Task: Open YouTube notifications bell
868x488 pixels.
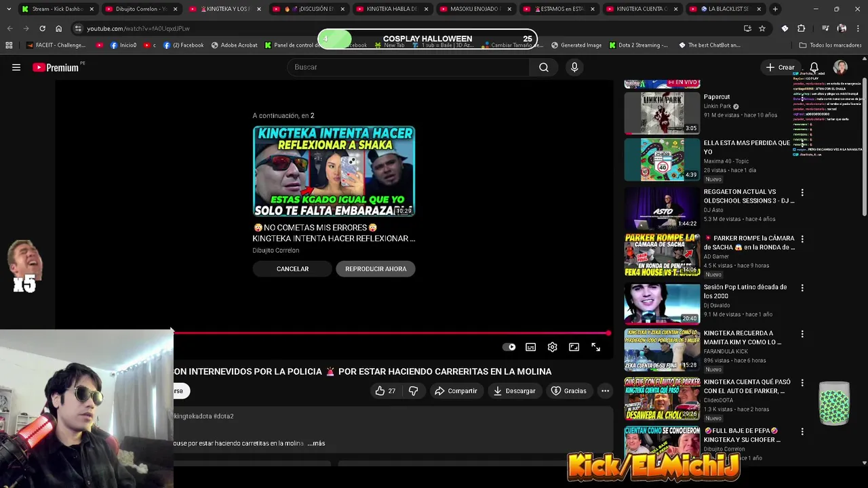Action: [814, 67]
